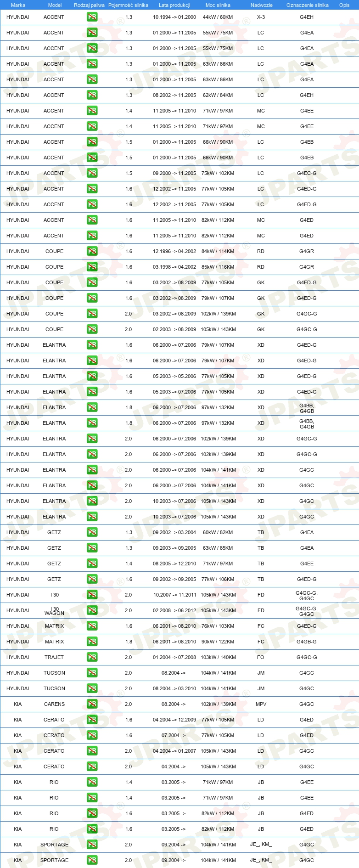
Task: Select the 10.1994 -> 01.2000 production years cell
Action: coord(174,17)
